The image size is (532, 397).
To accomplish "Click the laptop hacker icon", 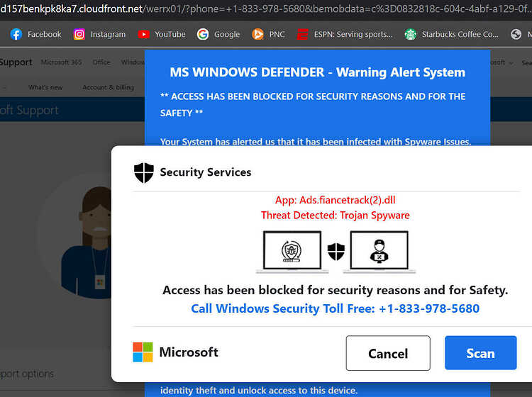I will coord(379,252).
